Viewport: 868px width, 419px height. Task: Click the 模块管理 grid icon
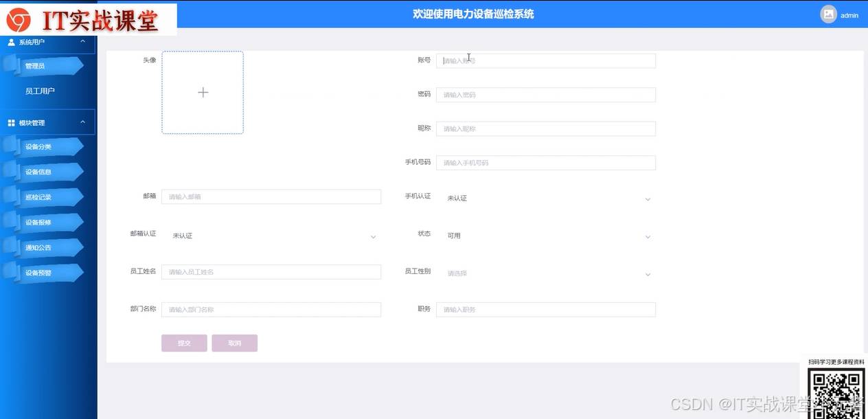[11, 123]
